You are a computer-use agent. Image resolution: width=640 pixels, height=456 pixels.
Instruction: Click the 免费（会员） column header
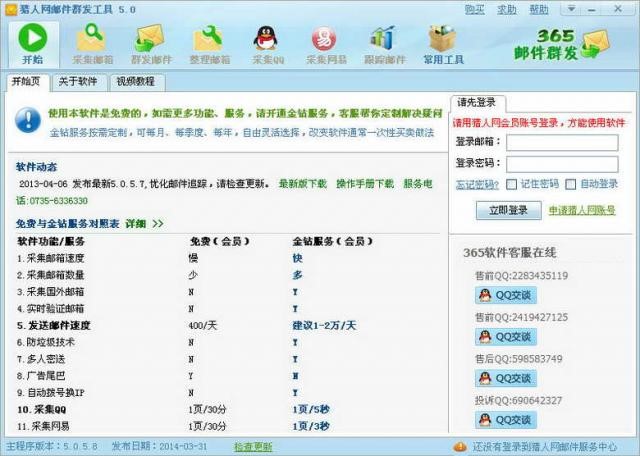[x=219, y=241]
